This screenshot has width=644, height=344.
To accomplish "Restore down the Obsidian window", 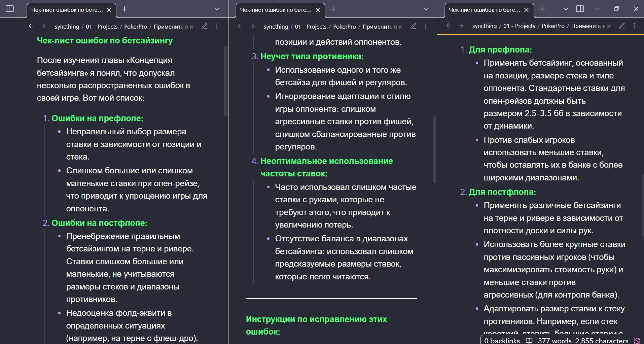I will tap(617, 9).
